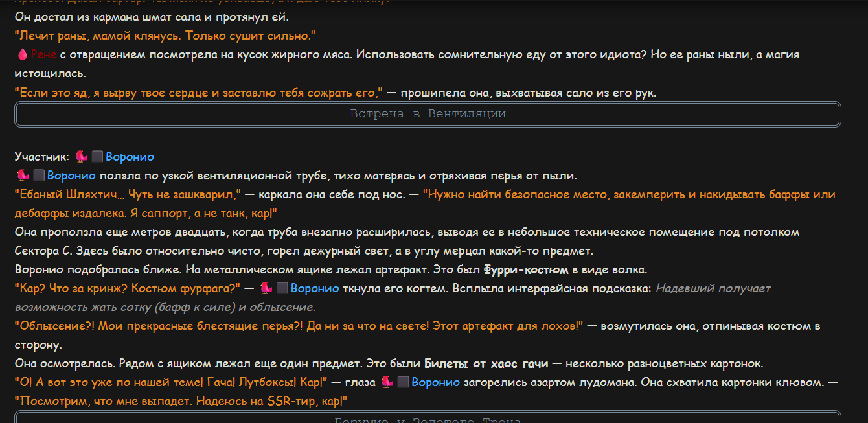
Task: Click the bold 'Билеты от хаос гачи' text
Action: pyautogui.click(x=486, y=363)
